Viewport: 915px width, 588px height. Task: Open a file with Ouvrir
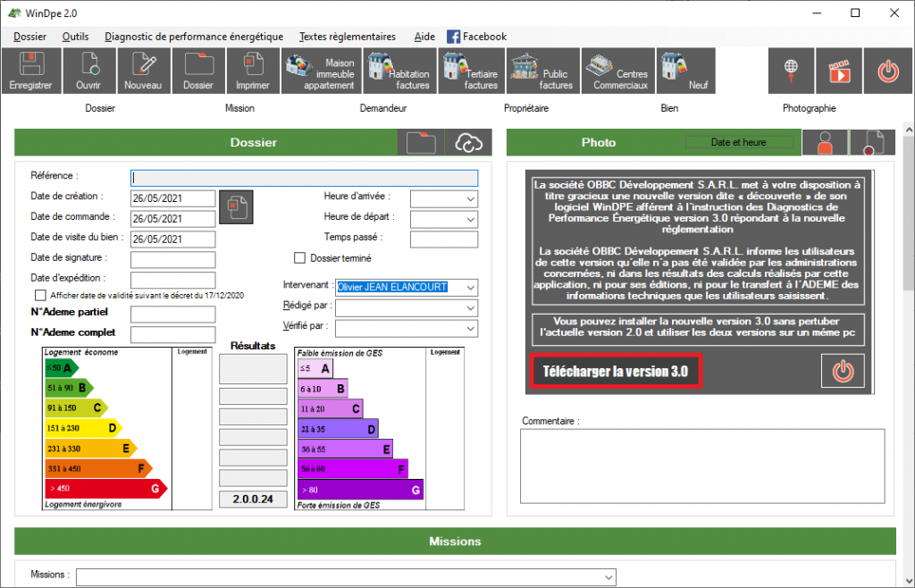coord(88,71)
